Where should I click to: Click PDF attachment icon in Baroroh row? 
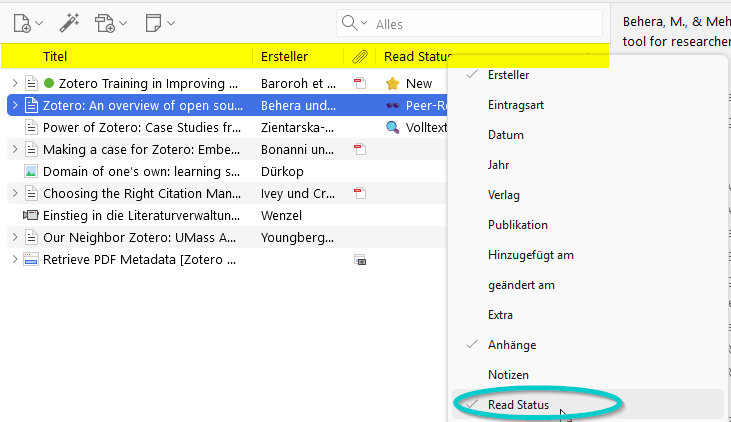[x=359, y=83]
